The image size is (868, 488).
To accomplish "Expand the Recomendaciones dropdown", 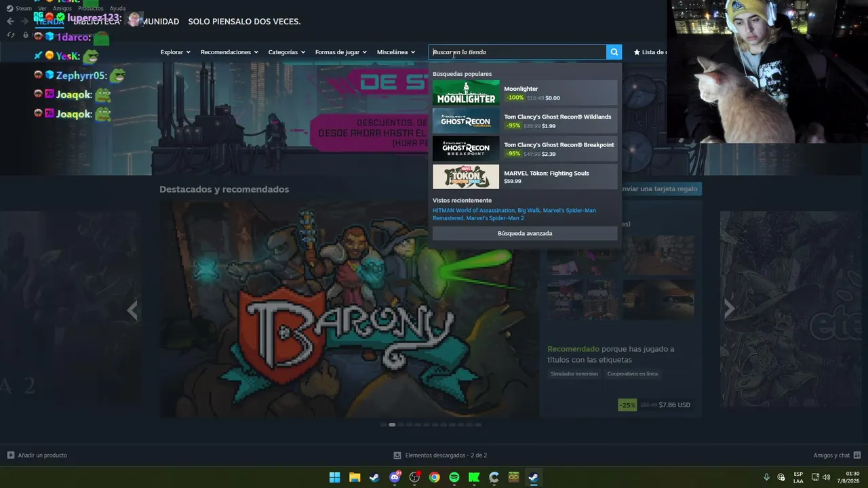I will 229,52.
